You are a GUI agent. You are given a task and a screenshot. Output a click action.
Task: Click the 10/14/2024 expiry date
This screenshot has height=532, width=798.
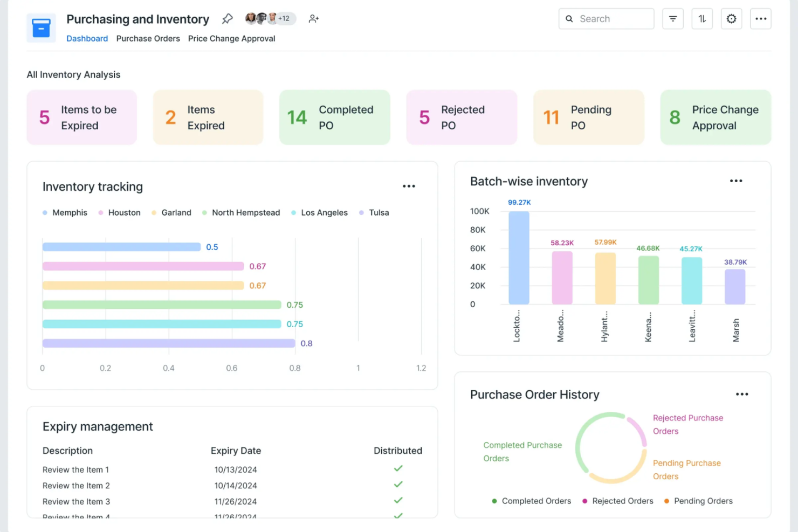(x=236, y=485)
